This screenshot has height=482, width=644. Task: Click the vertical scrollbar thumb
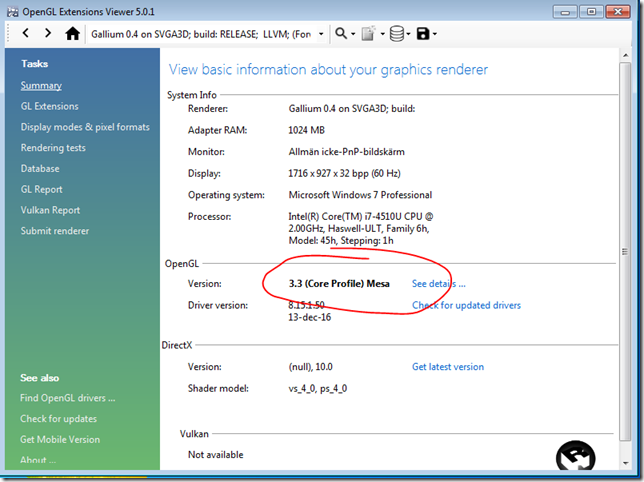tap(625, 251)
